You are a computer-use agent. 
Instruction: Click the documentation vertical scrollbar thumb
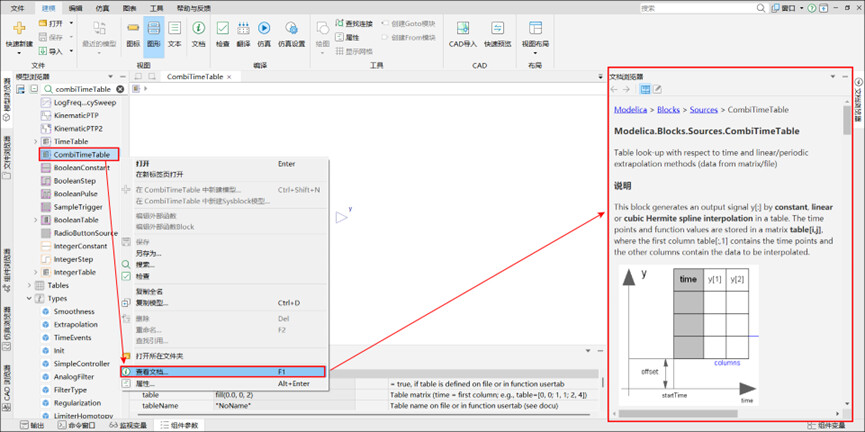pyautogui.click(x=847, y=120)
